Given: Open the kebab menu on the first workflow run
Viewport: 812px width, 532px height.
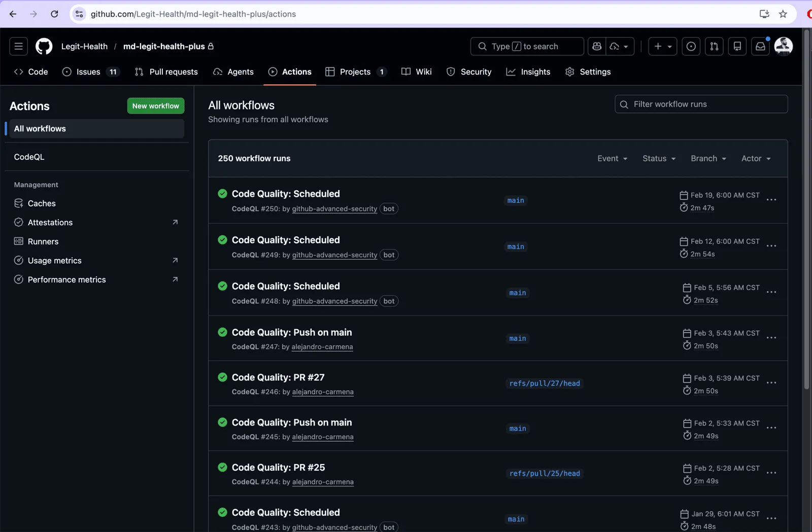Looking at the screenshot, I should pyautogui.click(x=772, y=200).
